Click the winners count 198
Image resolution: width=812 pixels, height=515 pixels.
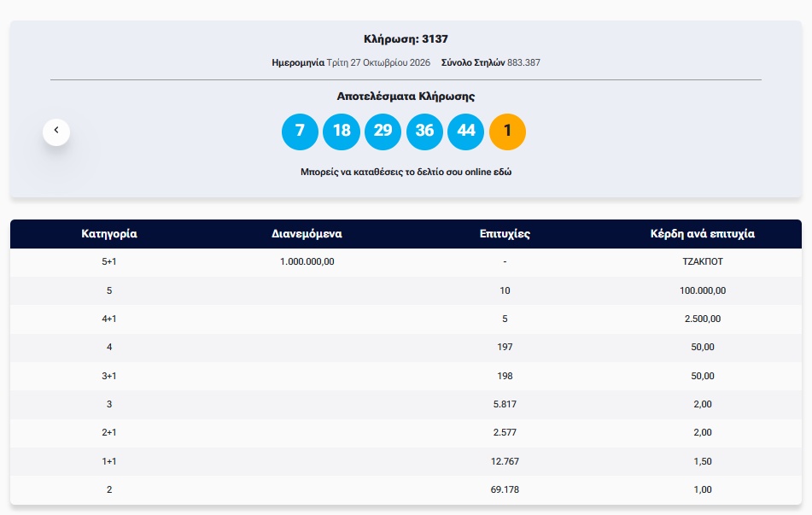(505, 376)
